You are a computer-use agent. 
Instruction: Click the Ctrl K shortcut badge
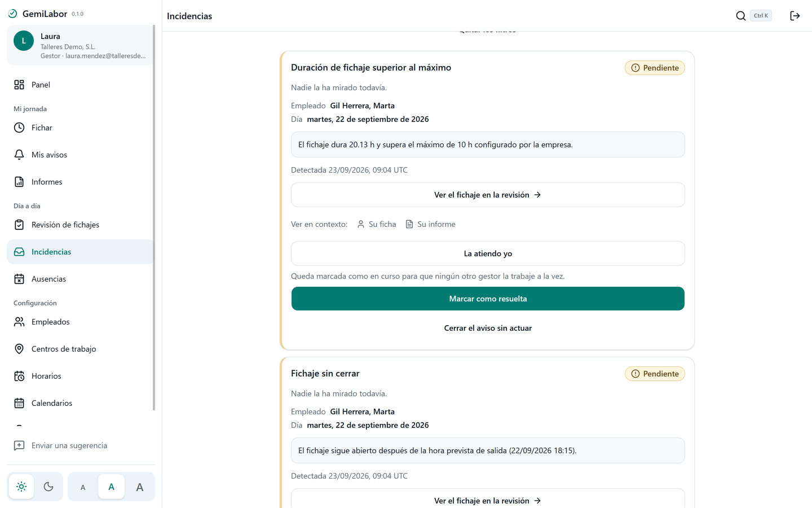point(761,16)
